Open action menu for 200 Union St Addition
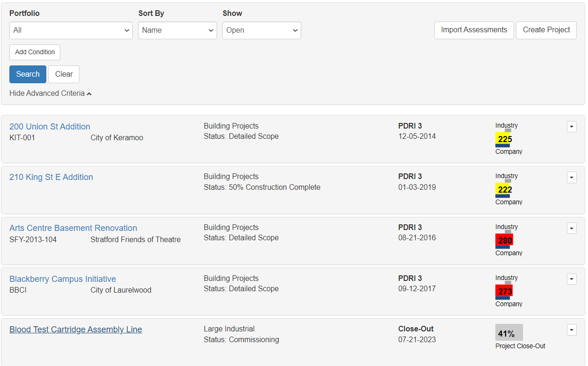This screenshot has width=588, height=366. point(572,127)
